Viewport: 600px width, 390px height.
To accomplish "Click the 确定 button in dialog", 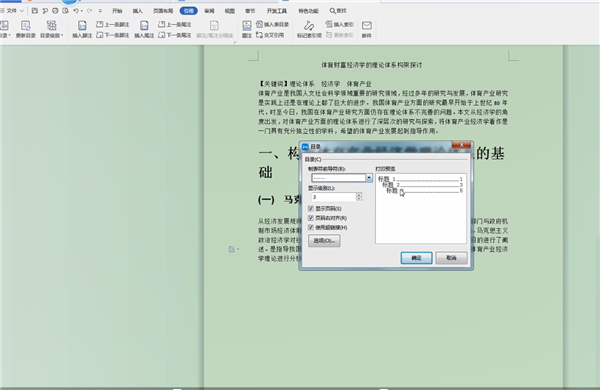I will click(416, 258).
